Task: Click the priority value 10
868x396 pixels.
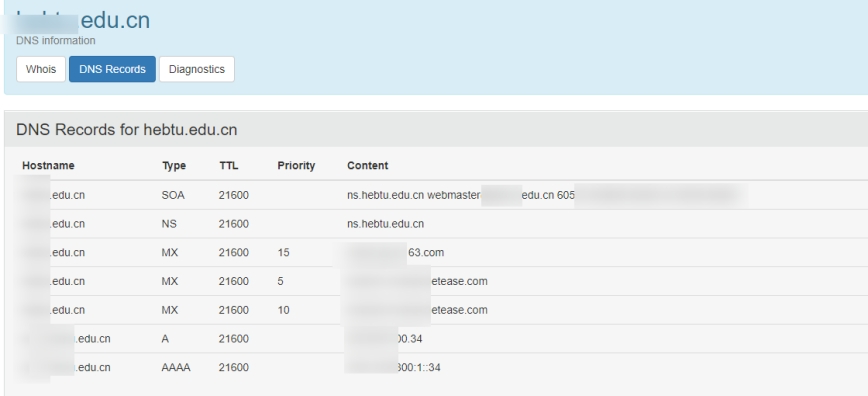Action: point(283,310)
